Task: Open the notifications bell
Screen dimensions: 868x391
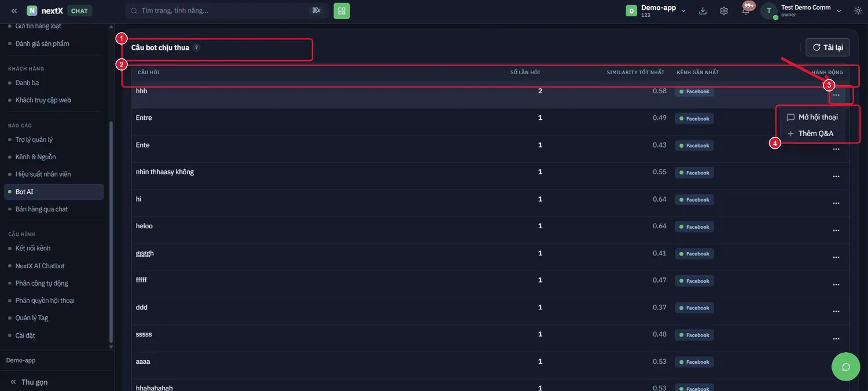Action: click(746, 10)
